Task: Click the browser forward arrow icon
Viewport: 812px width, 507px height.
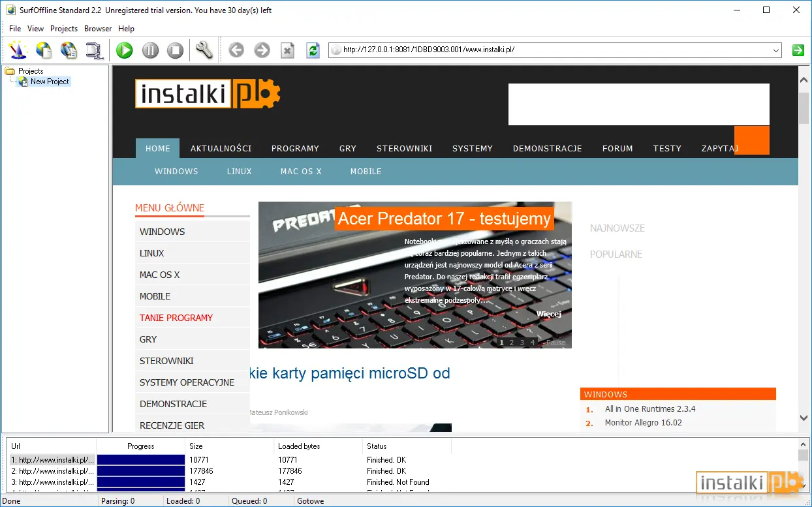Action: [262, 50]
